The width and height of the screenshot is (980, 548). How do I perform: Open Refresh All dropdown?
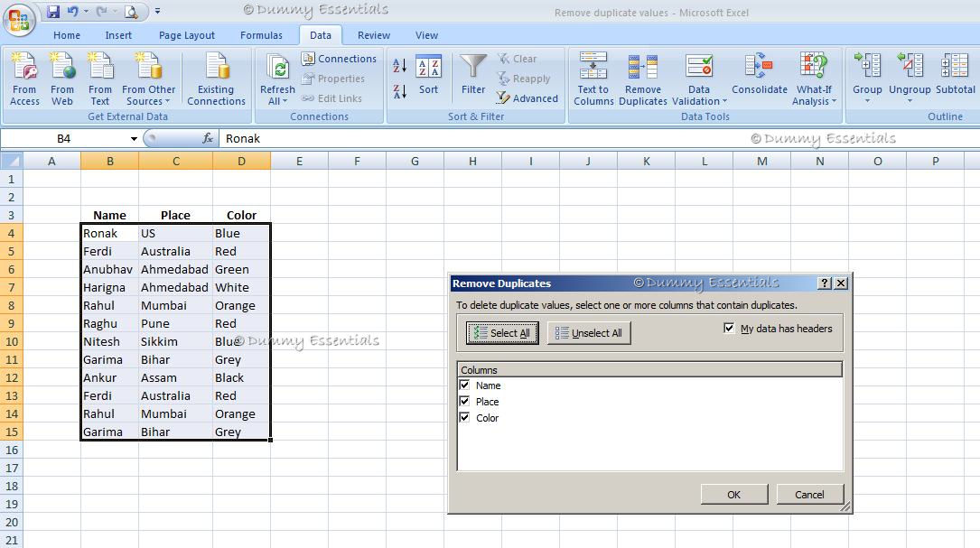[x=277, y=96]
